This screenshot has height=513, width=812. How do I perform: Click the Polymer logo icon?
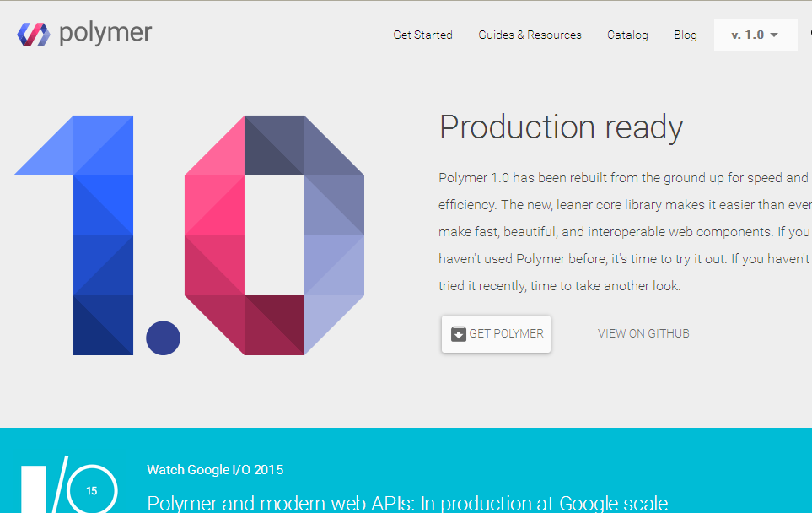coord(34,35)
